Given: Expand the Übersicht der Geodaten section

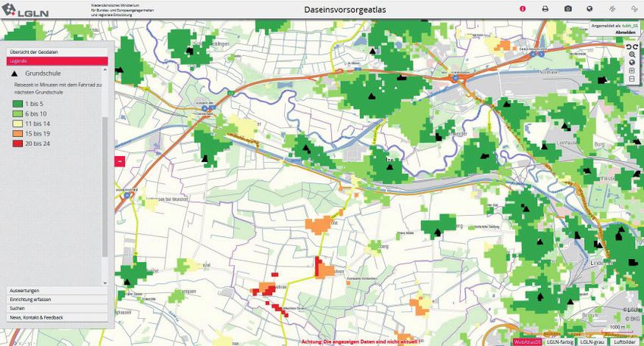Looking at the screenshot, I should [58, 51].
